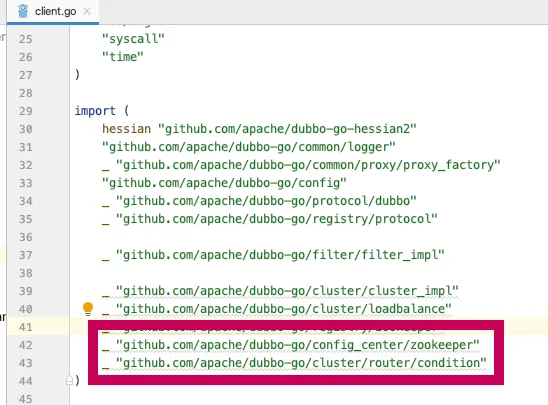
Task: Click line number 25 in gutter
Action: point(26,39)
